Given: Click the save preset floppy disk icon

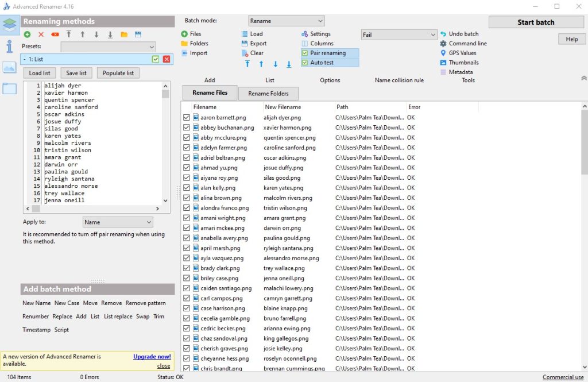Looking at the screenshot, I should tap(138, 34).
